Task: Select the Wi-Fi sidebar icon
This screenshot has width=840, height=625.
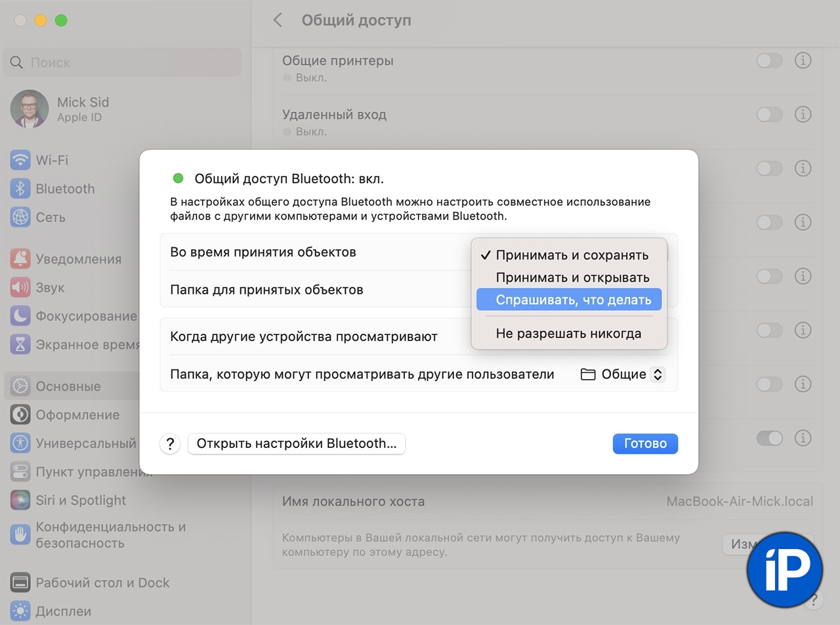Action: 20,160
